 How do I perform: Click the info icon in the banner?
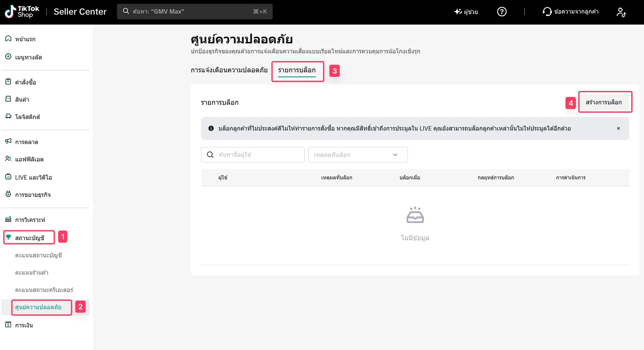click(x=211, y=128)
